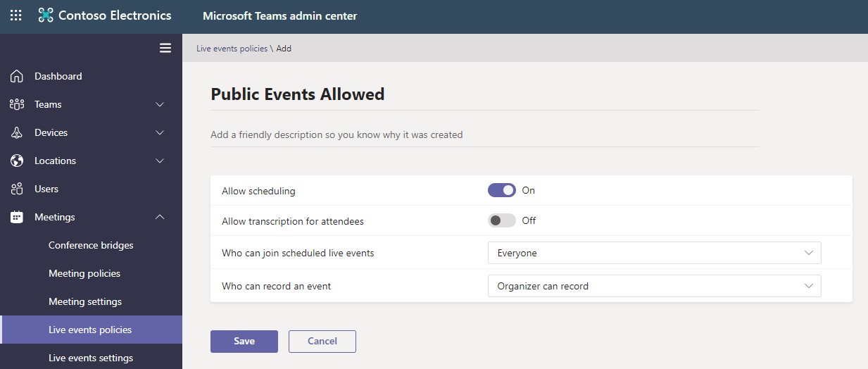Click the Devices bell icon
The height and width of the screenshot is (369, 868).
click(x=17, y=132)
